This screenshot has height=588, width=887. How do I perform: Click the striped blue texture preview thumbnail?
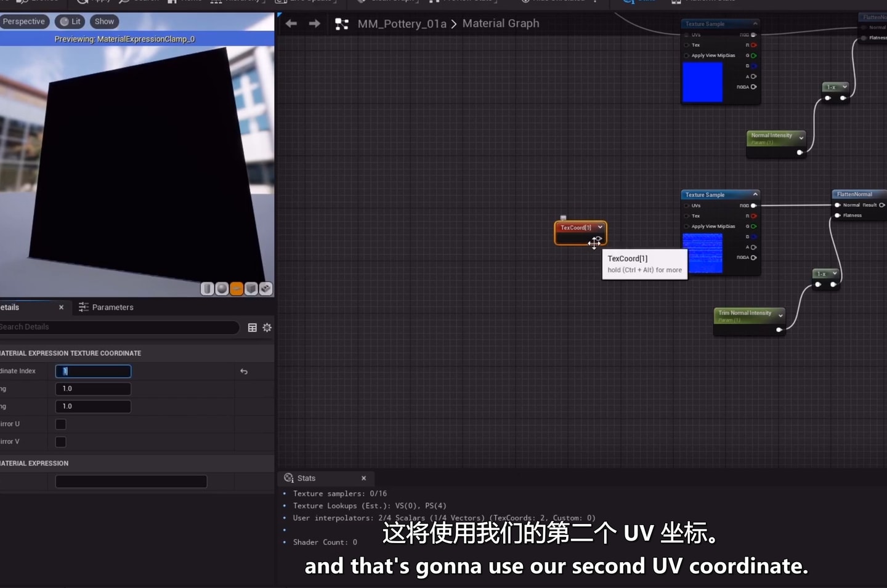pyautogui.click(x=702, y=253)
